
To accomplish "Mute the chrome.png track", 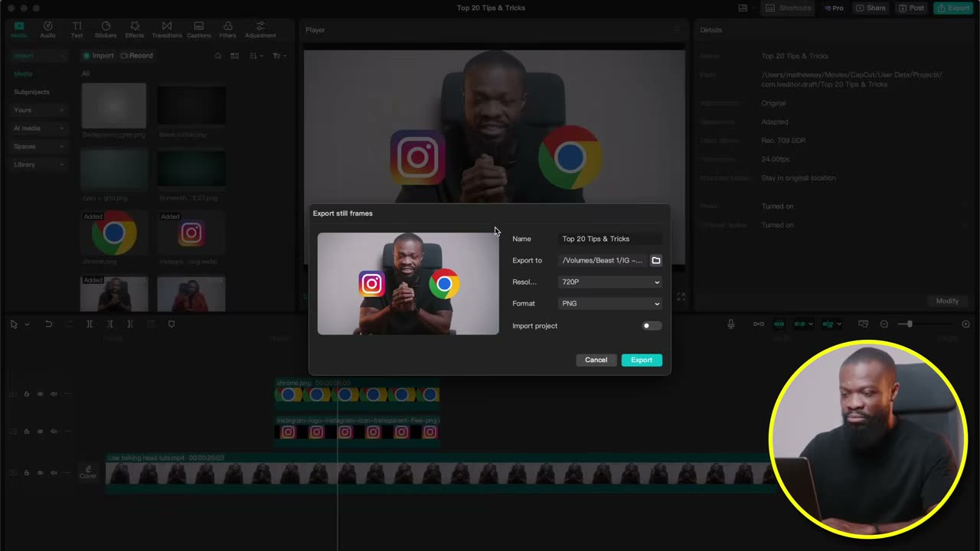I will point(54,394).
